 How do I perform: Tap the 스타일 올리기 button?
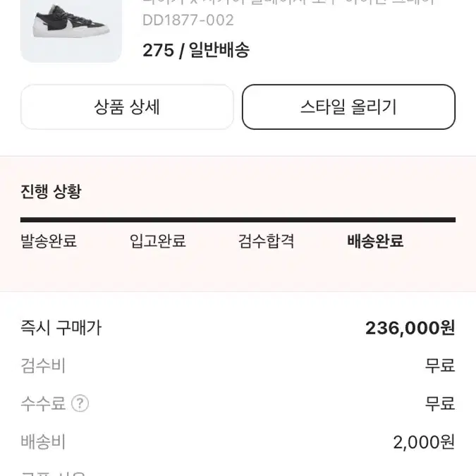[x=348, y=107]
